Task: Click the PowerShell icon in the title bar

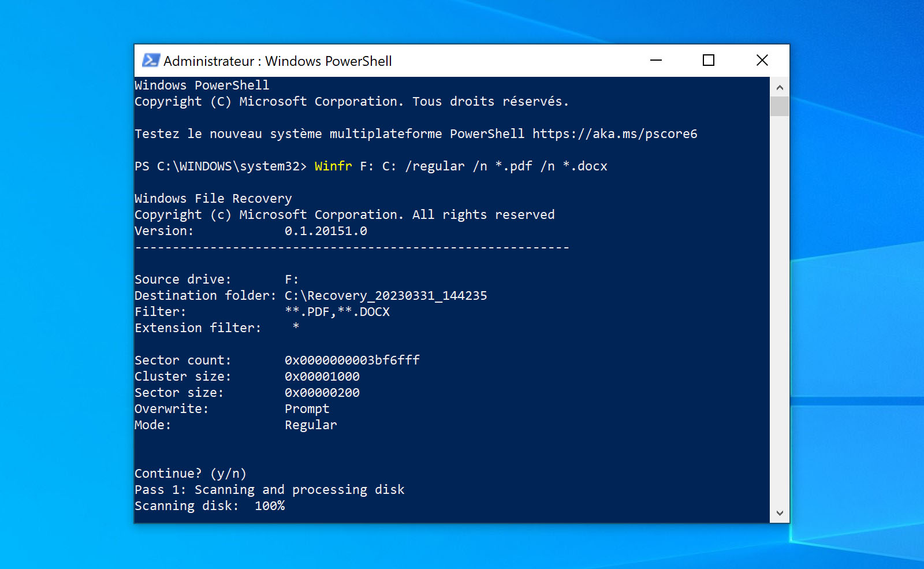Action: pyautogui.click(x=151, y=61)
